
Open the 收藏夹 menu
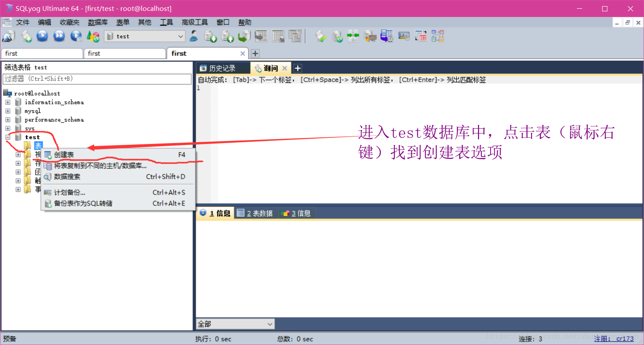tap(70, 22)
